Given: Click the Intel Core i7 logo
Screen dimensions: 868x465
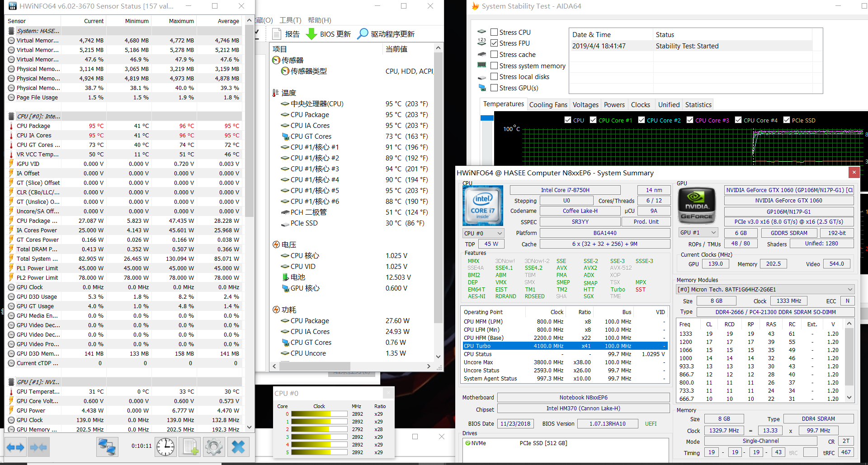Looking at the screenshot, I should [482, 206].
